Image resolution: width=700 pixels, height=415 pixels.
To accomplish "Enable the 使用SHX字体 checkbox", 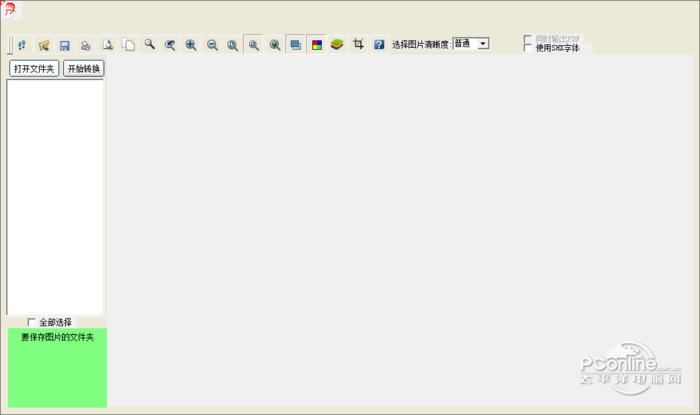I will [528, 48].
